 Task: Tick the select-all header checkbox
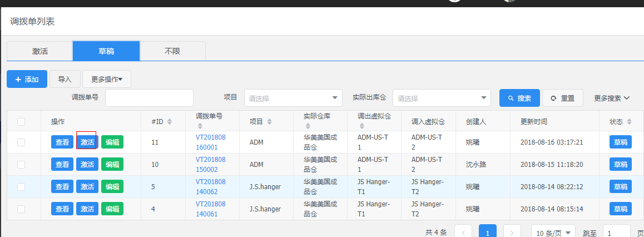pos(21,122)
